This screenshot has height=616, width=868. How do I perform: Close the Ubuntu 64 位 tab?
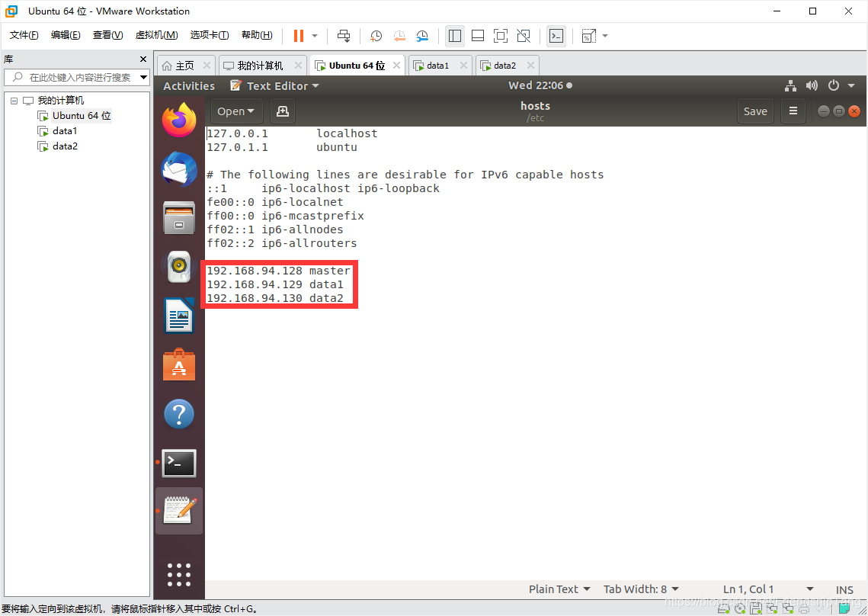pyautogui.click(x=396, y=66)
